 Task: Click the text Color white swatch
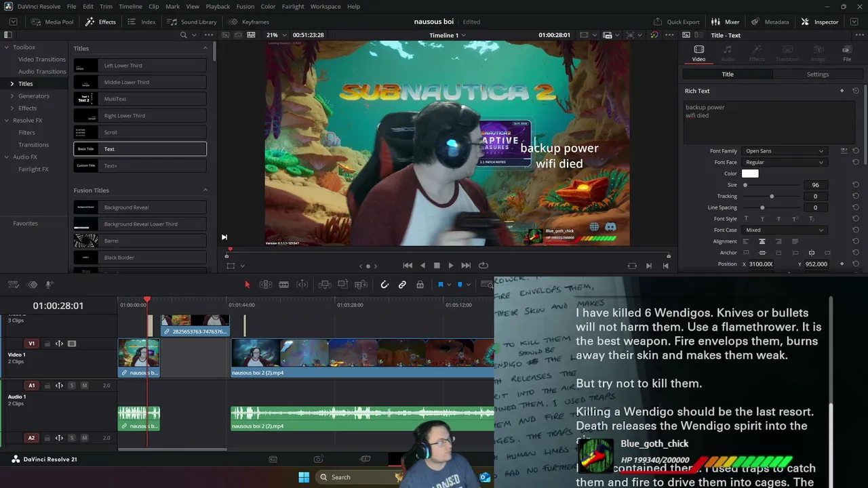[x=750, y=174]
